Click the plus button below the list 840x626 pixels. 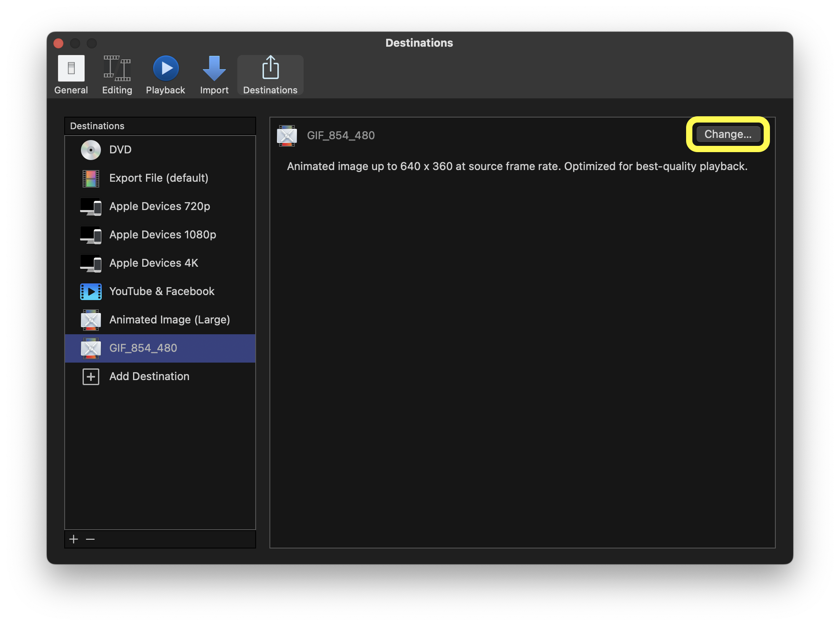(x=74, y=539)
